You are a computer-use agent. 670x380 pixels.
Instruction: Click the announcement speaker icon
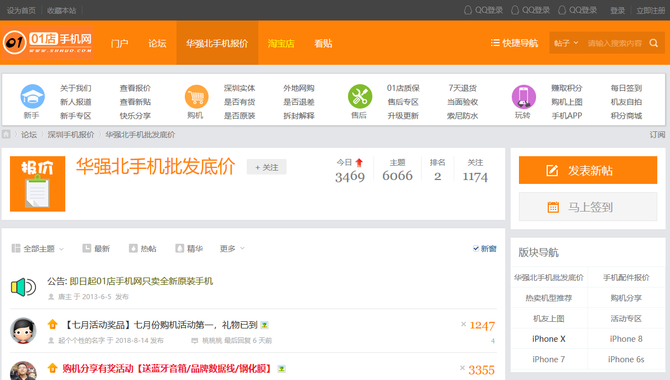[x=23, y=287]
